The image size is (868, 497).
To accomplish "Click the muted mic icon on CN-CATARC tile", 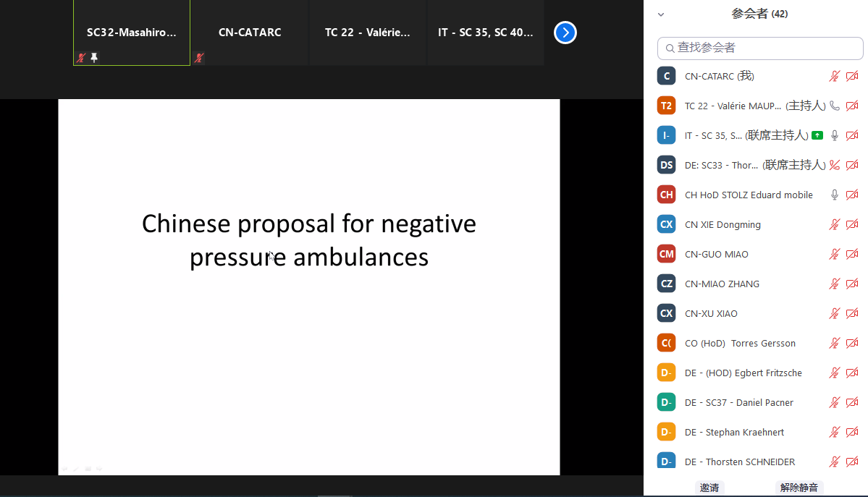I will point(199,58).
